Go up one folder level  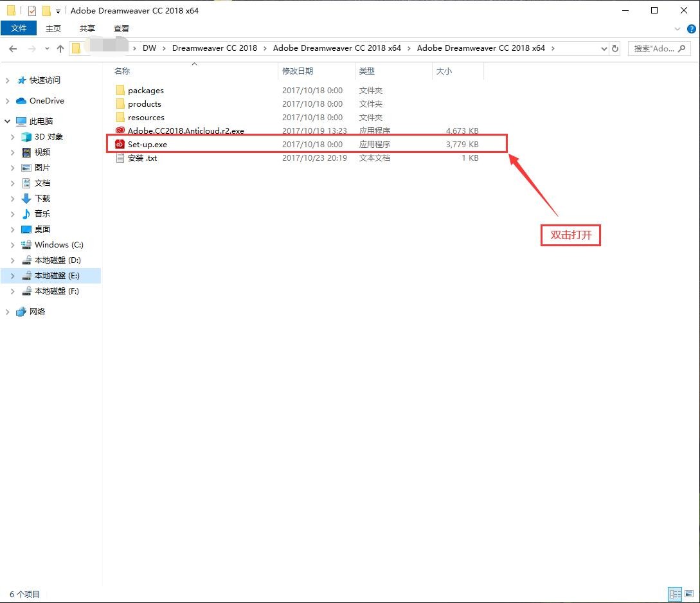[60, 49]
